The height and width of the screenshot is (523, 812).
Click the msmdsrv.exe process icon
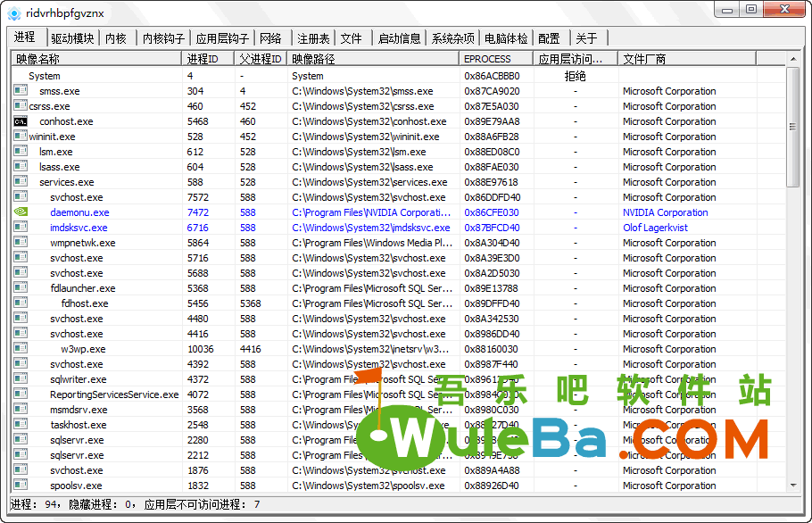pyautogui.click(x=21, y=409)
